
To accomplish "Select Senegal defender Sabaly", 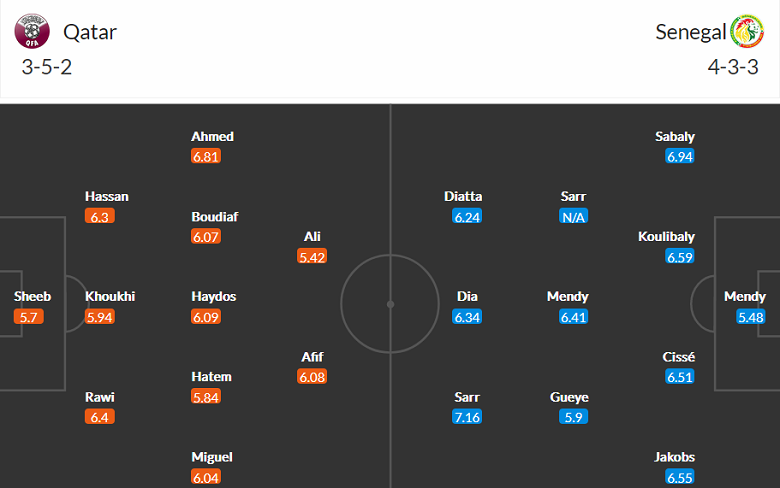I will coord(675,137).
